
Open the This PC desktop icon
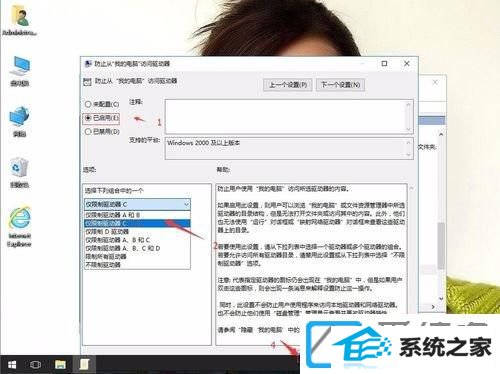click(x=20, y=71)
